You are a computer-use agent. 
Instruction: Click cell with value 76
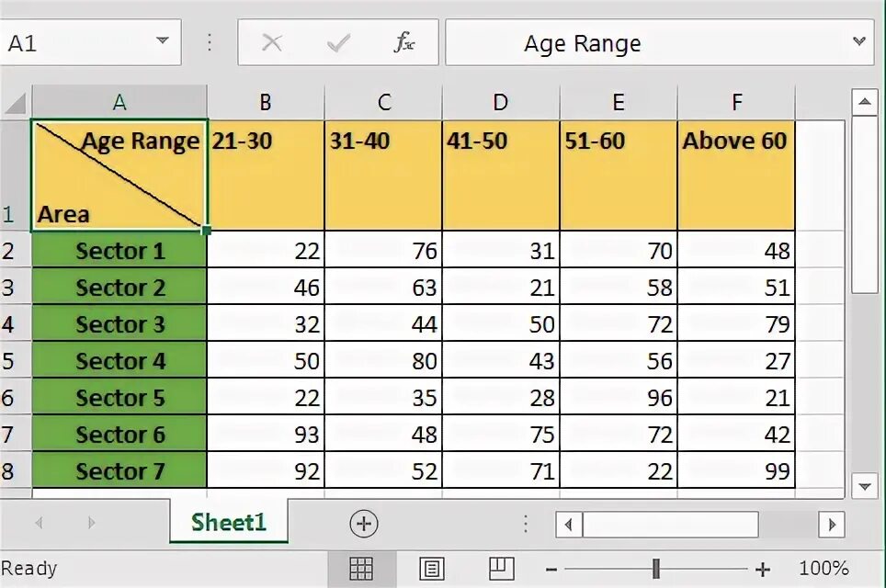tap(383, 250)
